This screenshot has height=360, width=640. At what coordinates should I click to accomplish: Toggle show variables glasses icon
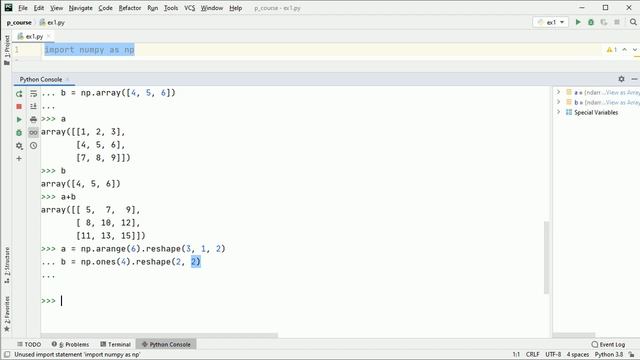[x=33, y=133]
